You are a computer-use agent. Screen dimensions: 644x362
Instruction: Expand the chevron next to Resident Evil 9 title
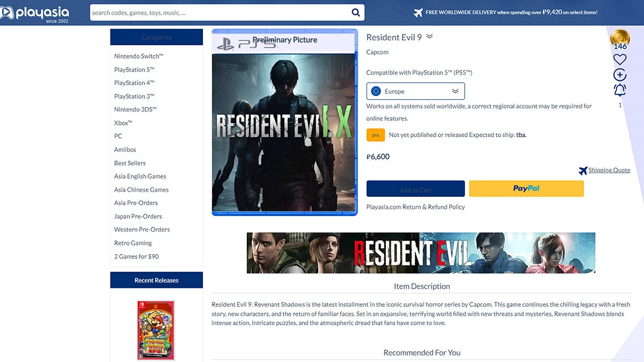[429, 37]
